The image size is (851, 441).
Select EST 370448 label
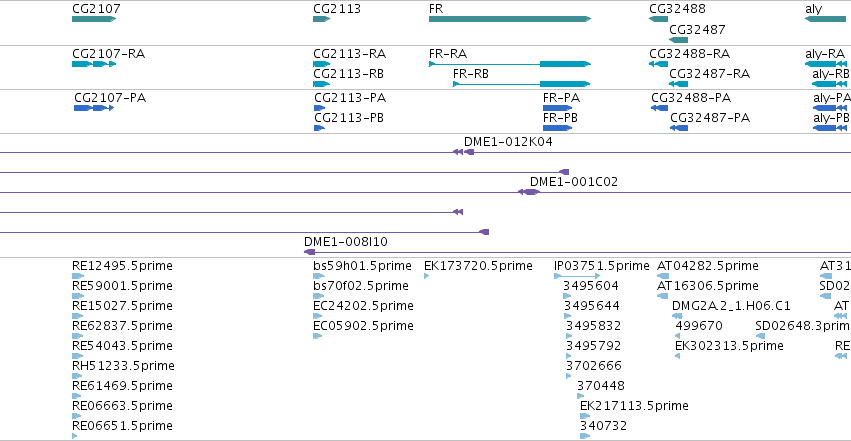click(601, 386)
